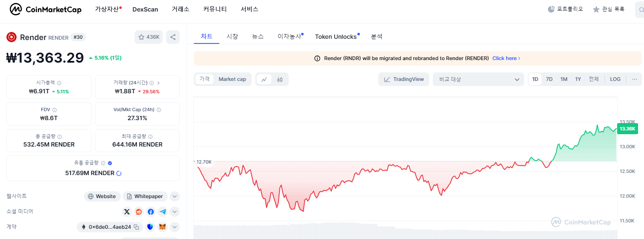Select the 7D time range
Image resolution: width=644 pixels, height=239 pixels.
[x=549, y=79]
